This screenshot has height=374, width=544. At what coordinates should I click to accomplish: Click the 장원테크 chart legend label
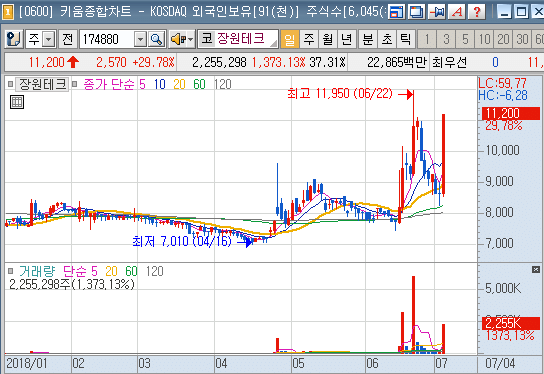click(x=42, y=84)
